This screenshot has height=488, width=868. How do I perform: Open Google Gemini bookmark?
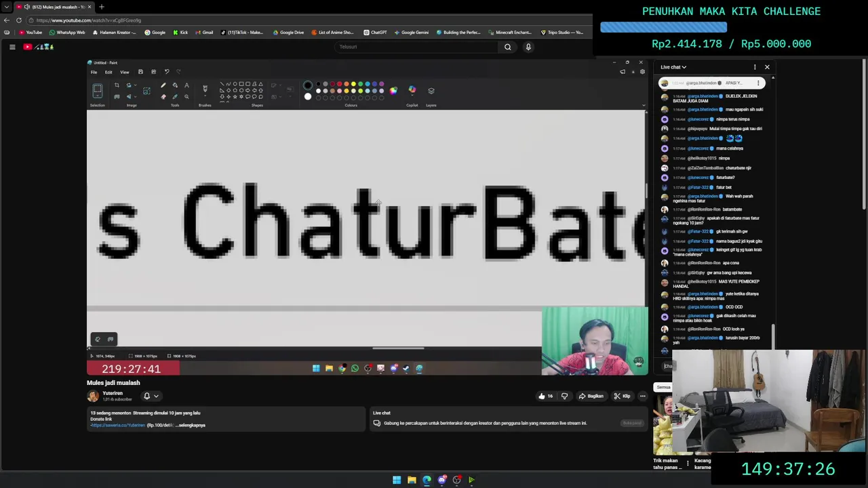tap(411, 33)
